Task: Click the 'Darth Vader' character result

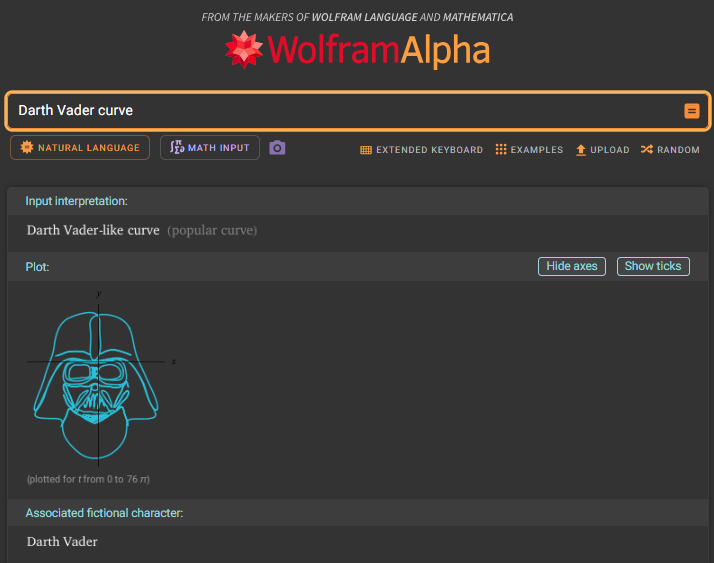Action: [x=62, y=542]
